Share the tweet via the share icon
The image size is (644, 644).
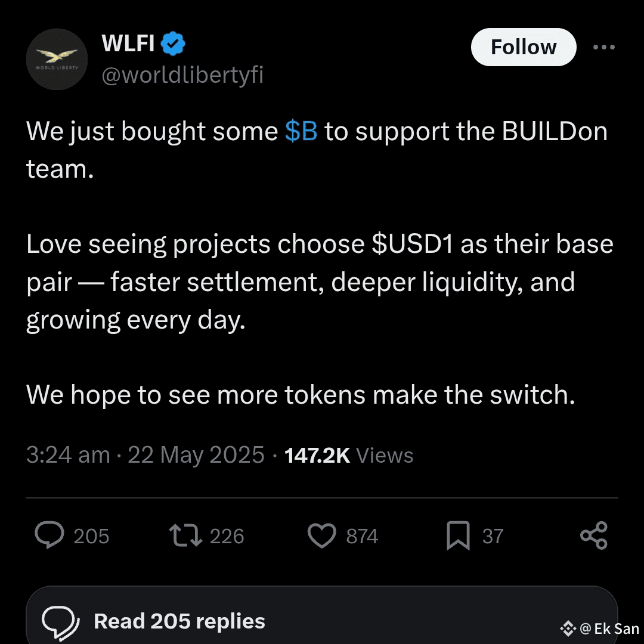[593, 535]
